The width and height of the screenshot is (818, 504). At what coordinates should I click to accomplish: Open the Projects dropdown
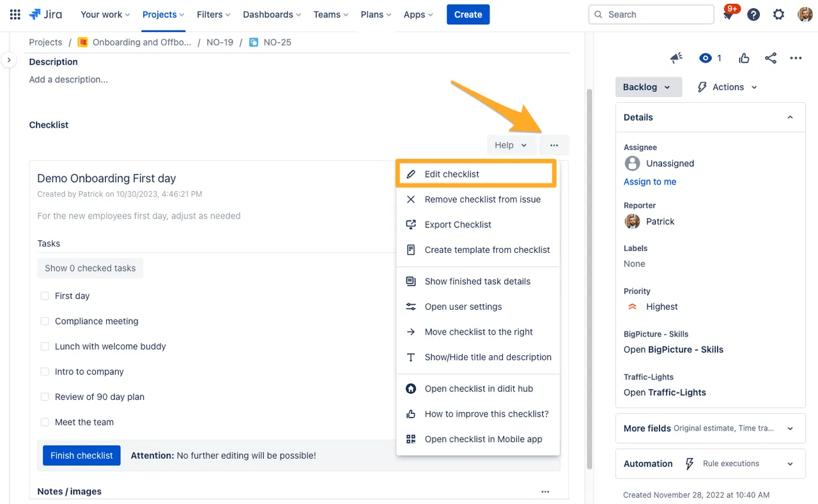click(x=164, y=14)
